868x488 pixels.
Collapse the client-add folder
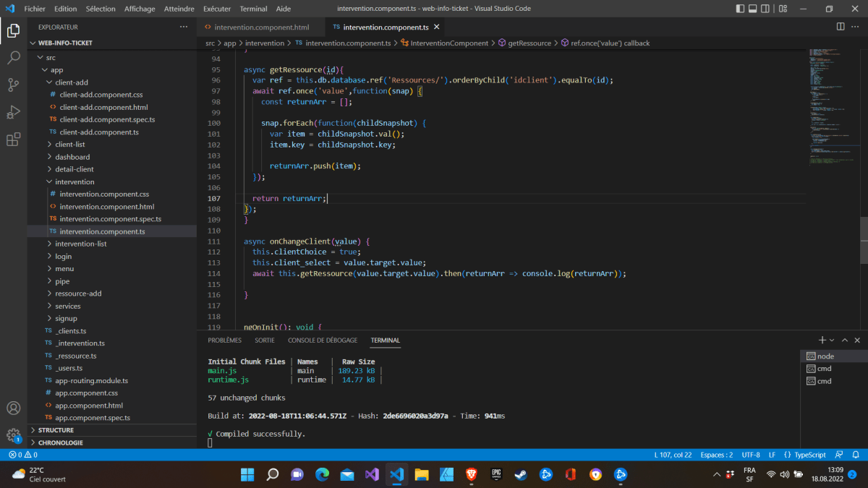pos(112,82)
